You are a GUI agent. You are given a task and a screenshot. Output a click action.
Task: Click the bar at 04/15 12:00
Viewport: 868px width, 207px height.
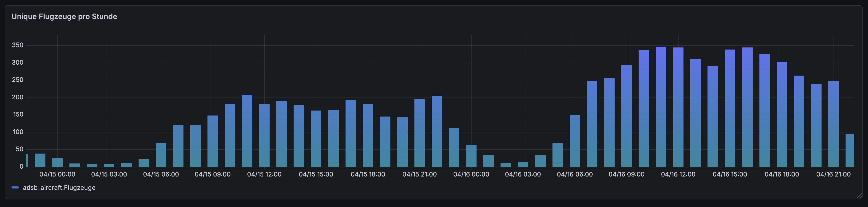click(264, 136)
